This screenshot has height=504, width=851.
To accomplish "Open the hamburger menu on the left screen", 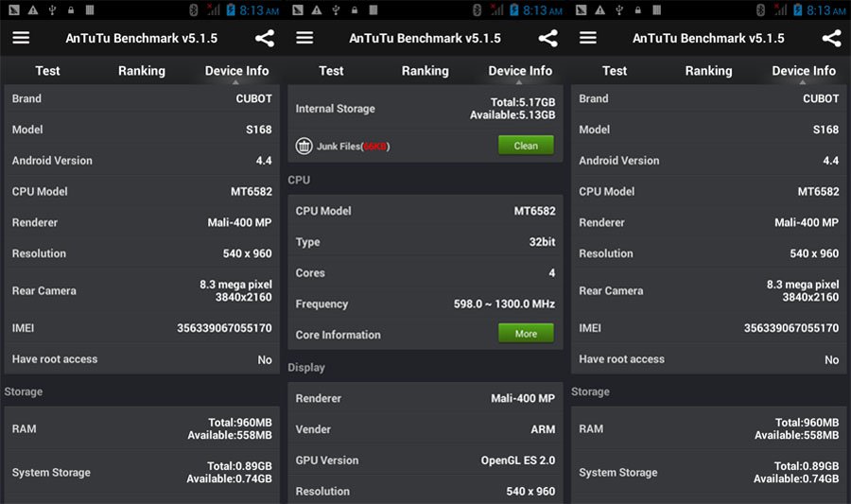I will (21, 38).
